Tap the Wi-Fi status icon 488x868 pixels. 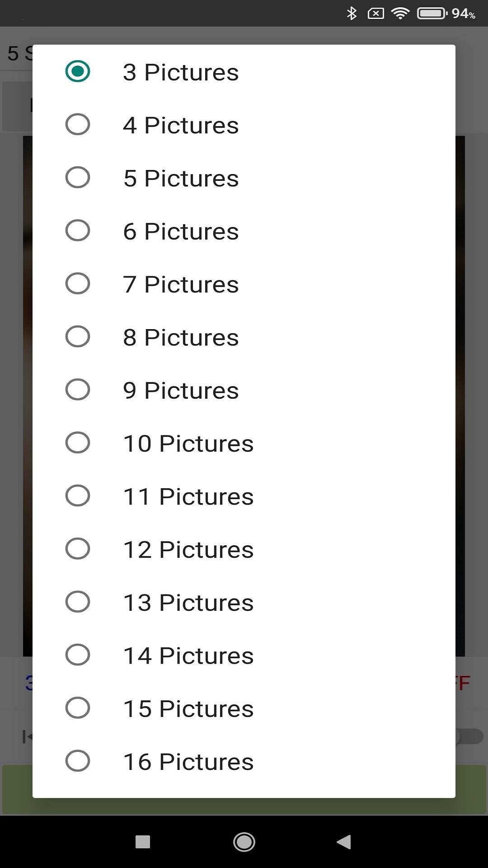[400, 13]
